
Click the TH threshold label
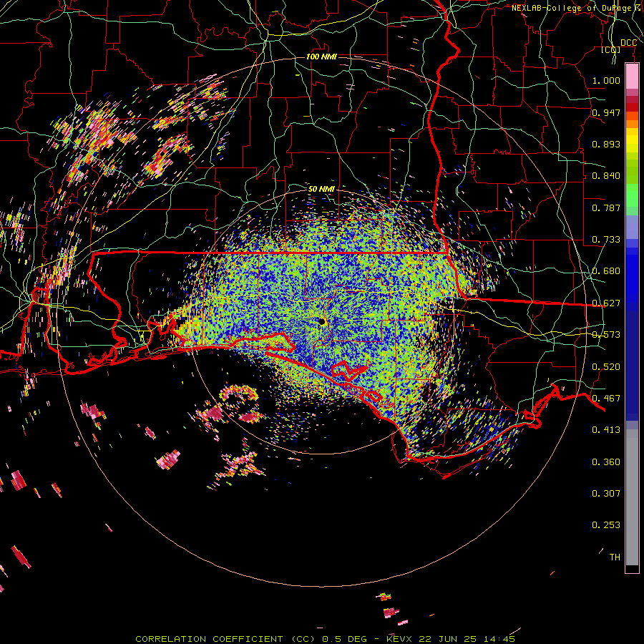(615, 557)
